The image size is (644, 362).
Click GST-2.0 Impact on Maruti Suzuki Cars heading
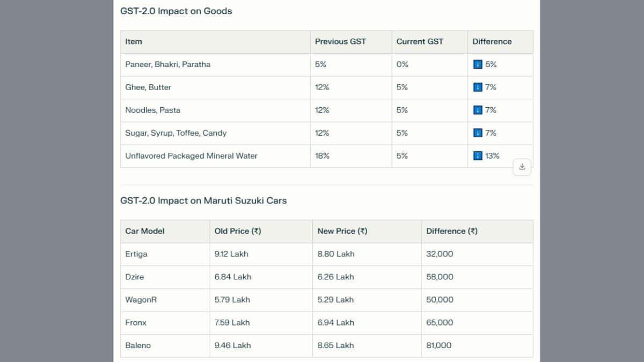[x=203, y=201]
